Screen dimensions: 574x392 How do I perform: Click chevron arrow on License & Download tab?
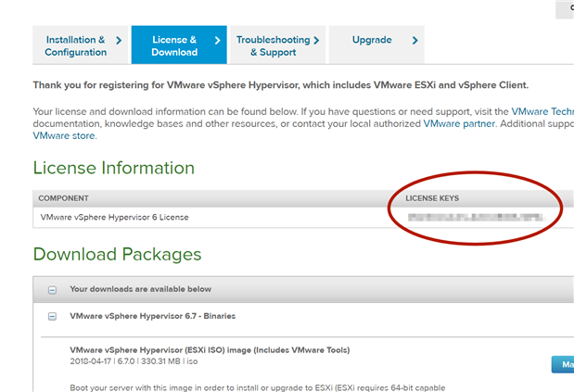(217, 40)
